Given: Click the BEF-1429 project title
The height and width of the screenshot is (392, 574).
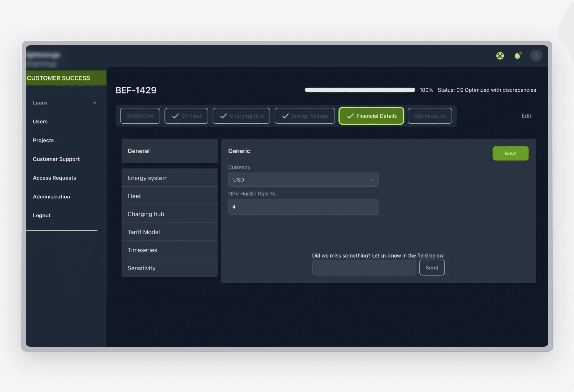Looking at the screenshot, I should click(136, 90).
